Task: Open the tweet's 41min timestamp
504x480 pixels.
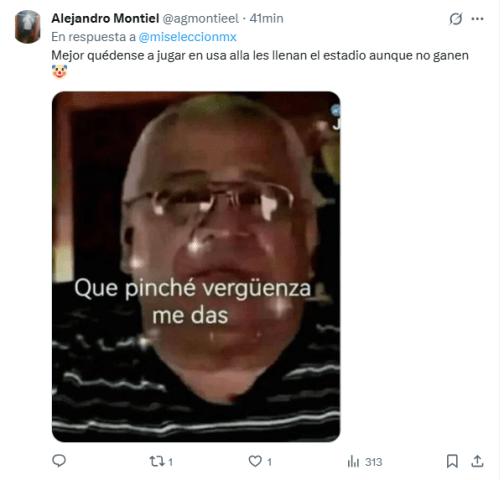Action: point(266,18)
